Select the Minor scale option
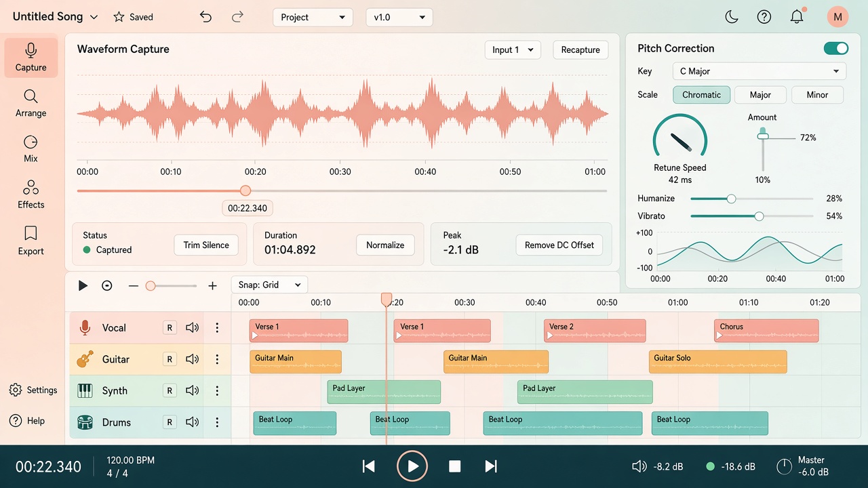868x488 pixels. click(817, 95)
